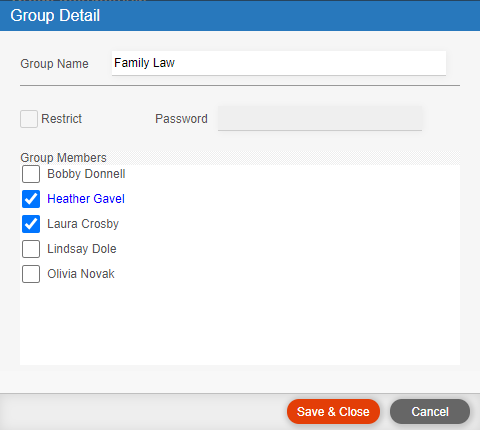This screenshot has height=430, width=480.
Task: Save changes with Save & Close
Action: click(x=333, y=412)
